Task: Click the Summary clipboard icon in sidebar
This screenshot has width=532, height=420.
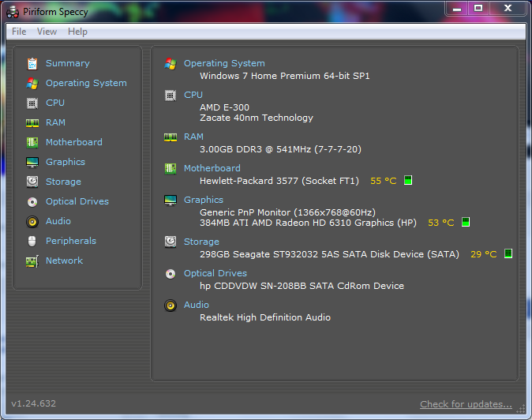Action: 32,63
